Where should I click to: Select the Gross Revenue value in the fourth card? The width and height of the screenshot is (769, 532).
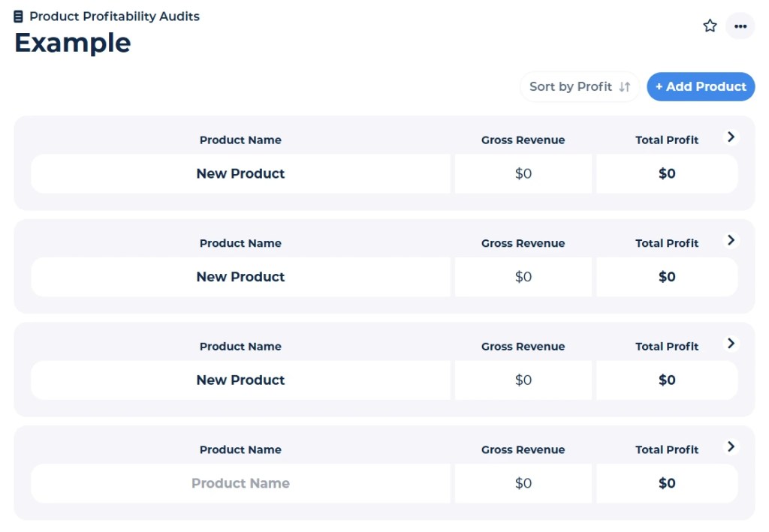523,483
